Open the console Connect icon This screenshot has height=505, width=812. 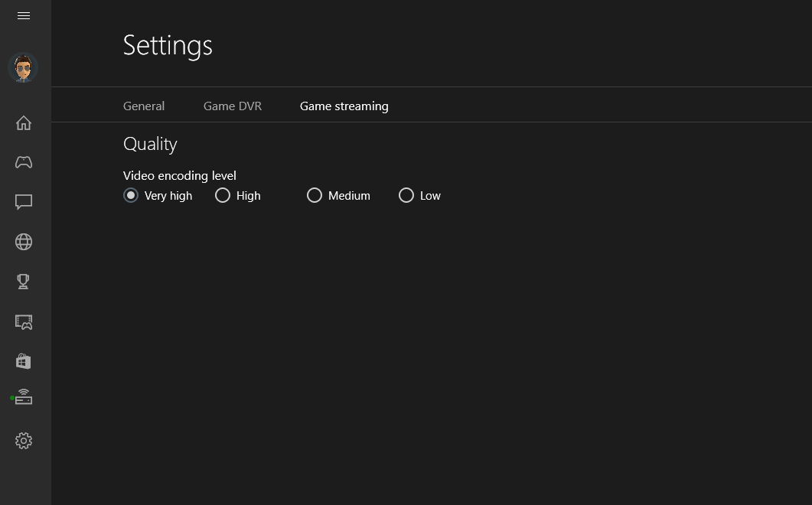[x=23, y=397]
